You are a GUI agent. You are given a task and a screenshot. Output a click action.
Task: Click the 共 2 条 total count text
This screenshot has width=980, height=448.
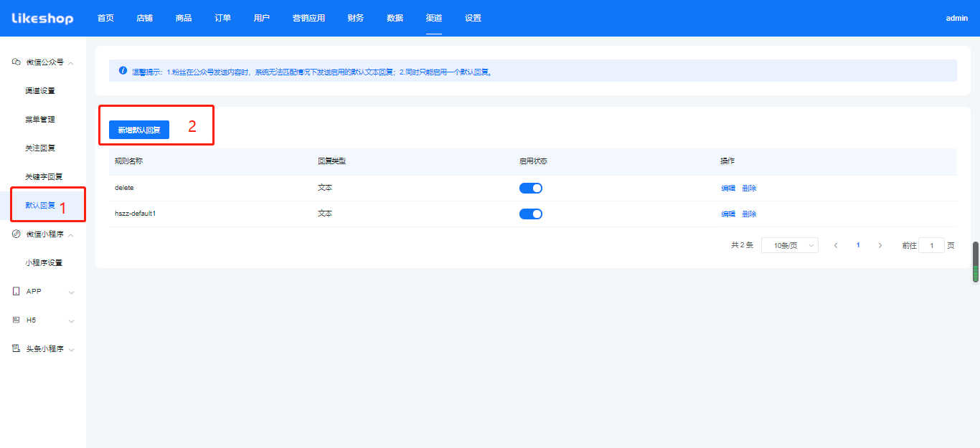[x=742, y=245]
